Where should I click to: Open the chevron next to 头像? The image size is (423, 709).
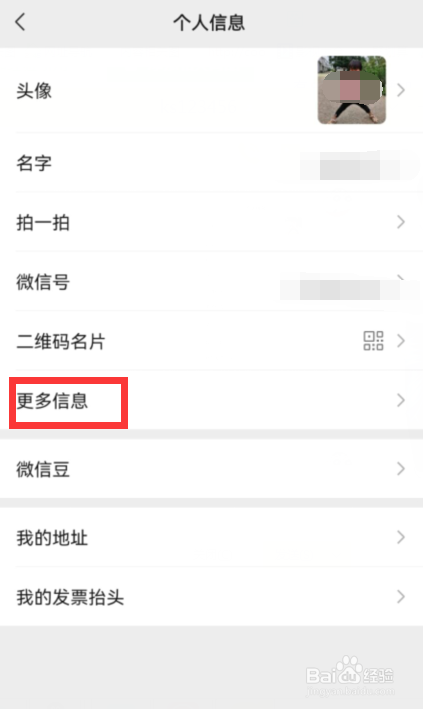[400, 90]
